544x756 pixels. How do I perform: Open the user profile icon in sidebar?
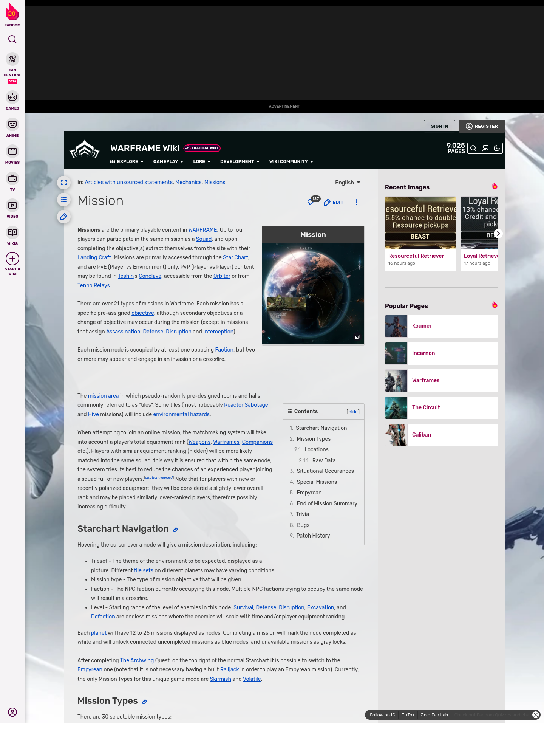12,712
